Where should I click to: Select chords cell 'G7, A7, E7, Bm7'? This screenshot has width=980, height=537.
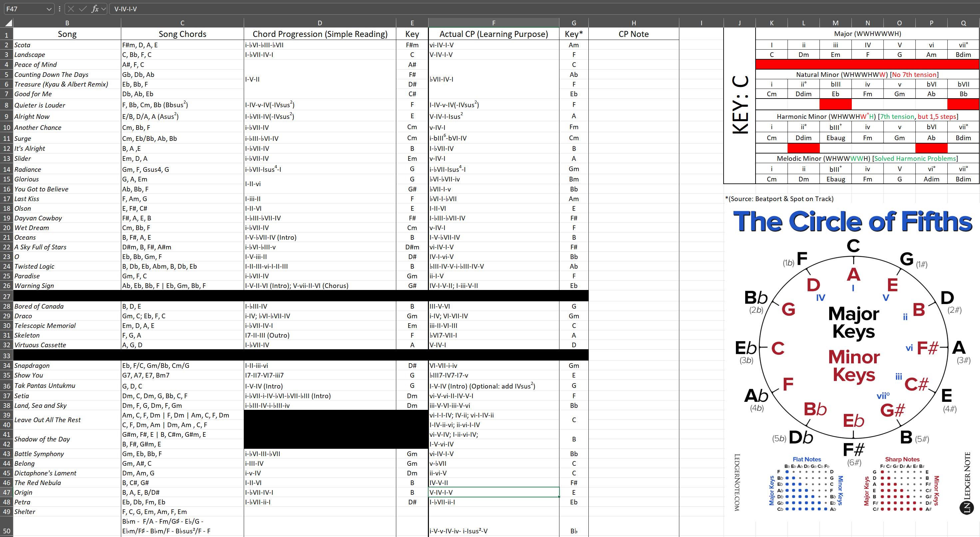click(182, 375)
